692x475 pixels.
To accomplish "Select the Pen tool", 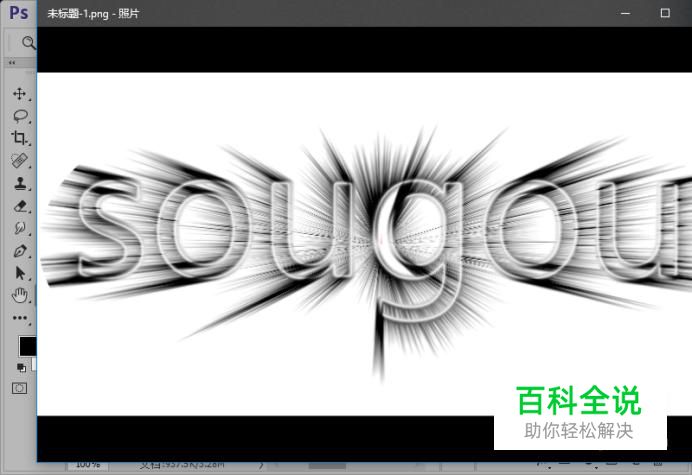I will [x=20, y=251].
